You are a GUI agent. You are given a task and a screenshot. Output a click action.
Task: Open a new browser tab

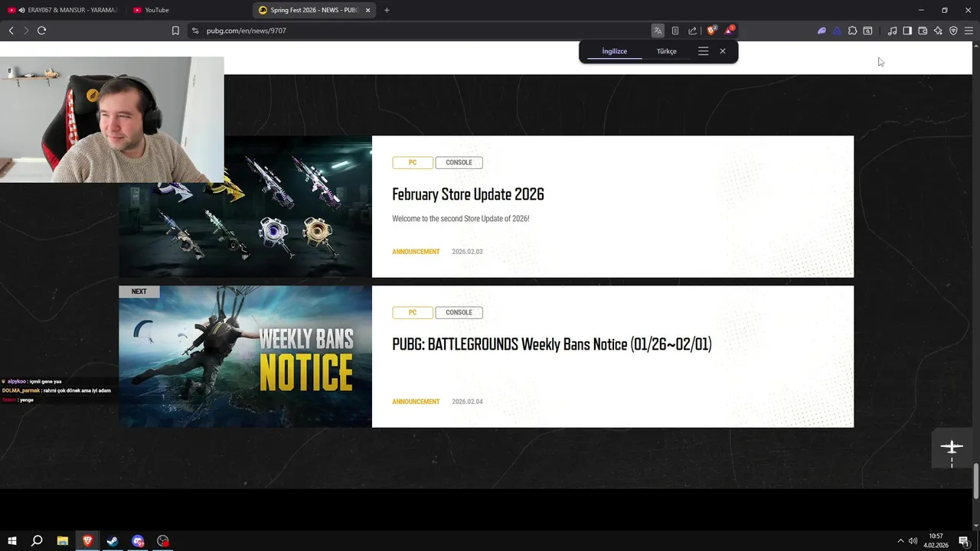point(387,10)
